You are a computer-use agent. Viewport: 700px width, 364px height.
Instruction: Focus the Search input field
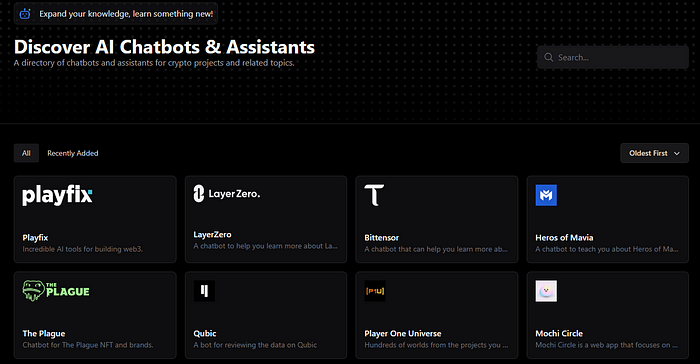(613, 57)
